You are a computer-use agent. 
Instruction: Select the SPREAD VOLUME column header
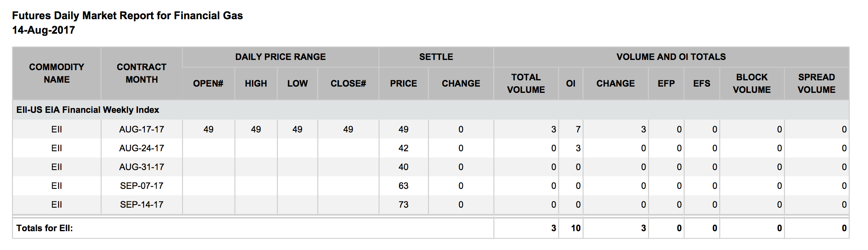pos(817,83)
